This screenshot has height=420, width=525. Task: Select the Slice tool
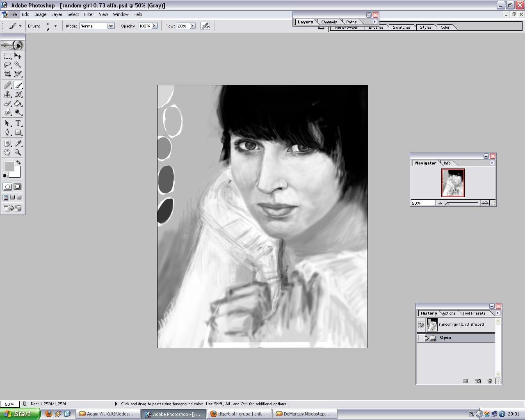pos(18,74)
